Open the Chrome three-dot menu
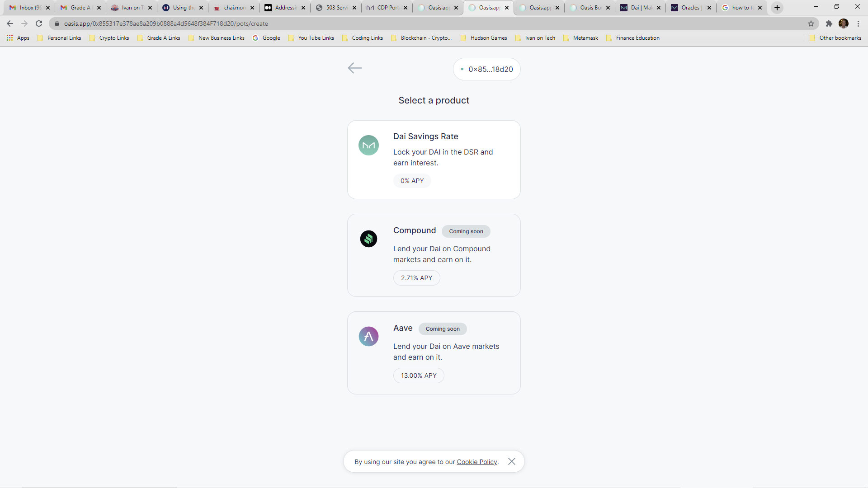 [x=858, y=23]
